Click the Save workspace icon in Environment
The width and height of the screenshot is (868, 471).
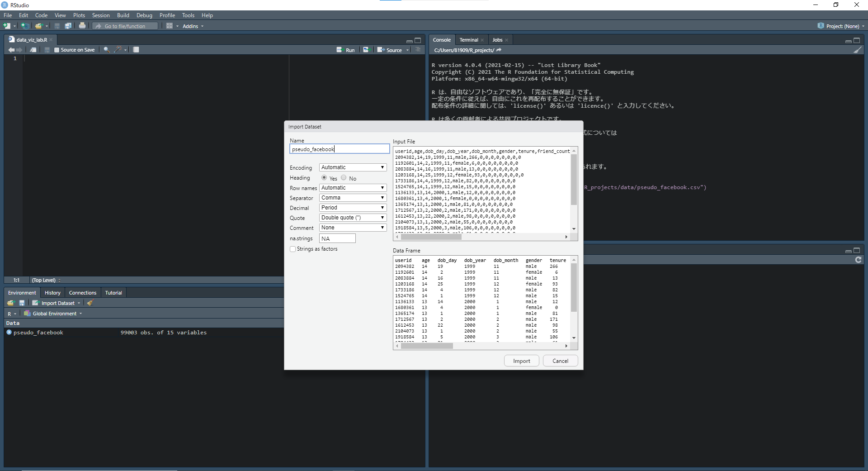pos(22,303)
